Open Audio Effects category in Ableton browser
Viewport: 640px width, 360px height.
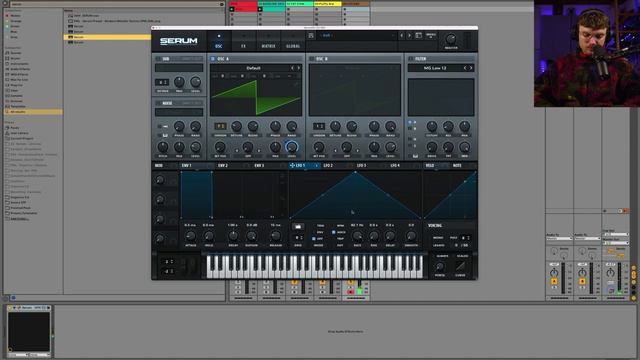pyautogui.click(x=20, y=69)
